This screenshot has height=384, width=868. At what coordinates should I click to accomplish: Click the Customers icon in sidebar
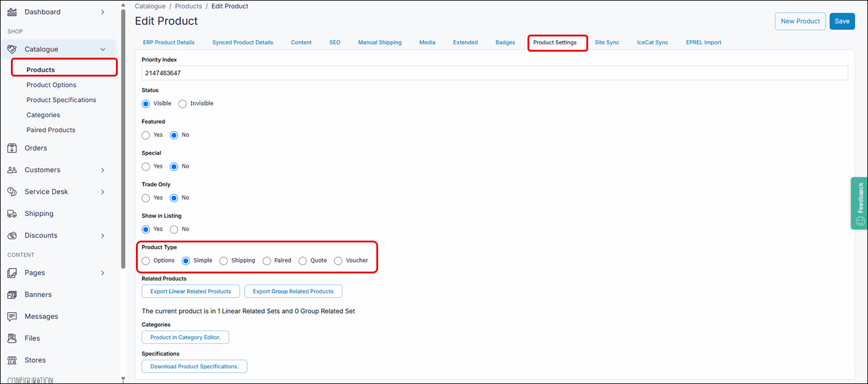12,170
